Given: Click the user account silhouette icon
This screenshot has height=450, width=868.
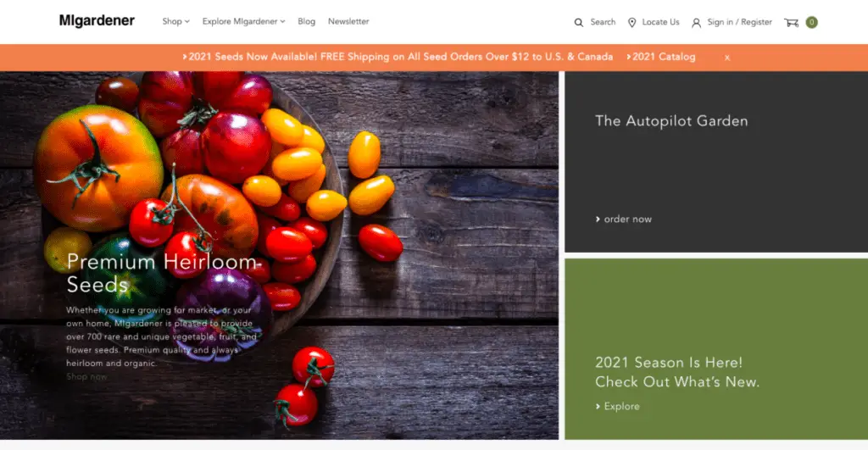Looking at the screenshot, I should point(697,23).
